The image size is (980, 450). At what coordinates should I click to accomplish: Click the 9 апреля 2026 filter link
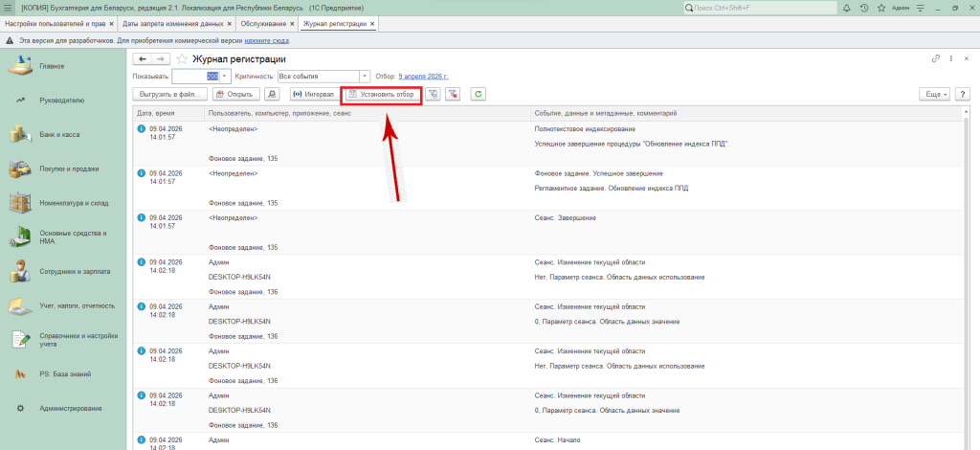click(423, 76)
